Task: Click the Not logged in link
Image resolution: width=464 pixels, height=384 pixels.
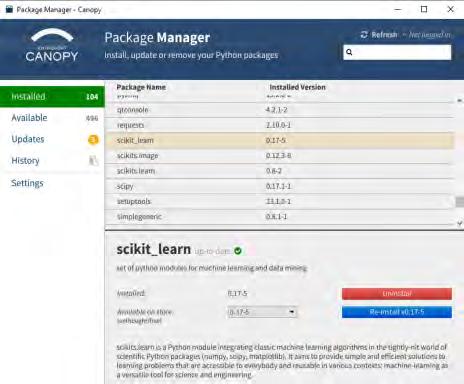Action: [x=429, y=35]
